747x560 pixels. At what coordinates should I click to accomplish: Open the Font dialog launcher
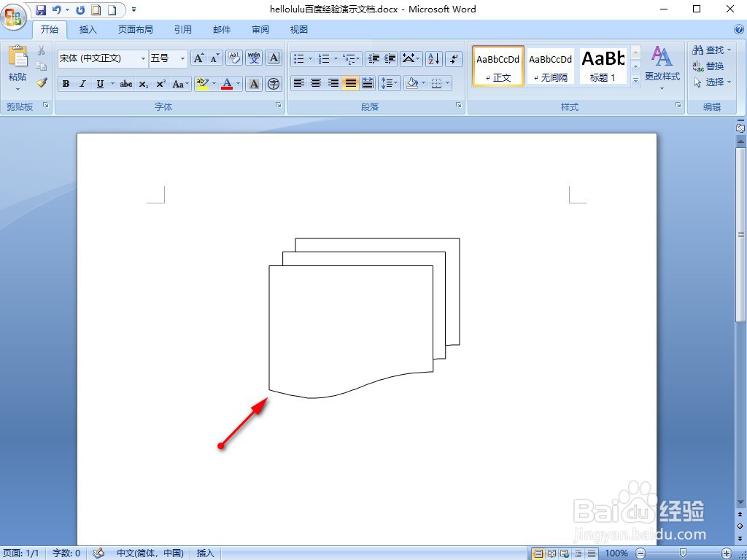pos(279,105)
